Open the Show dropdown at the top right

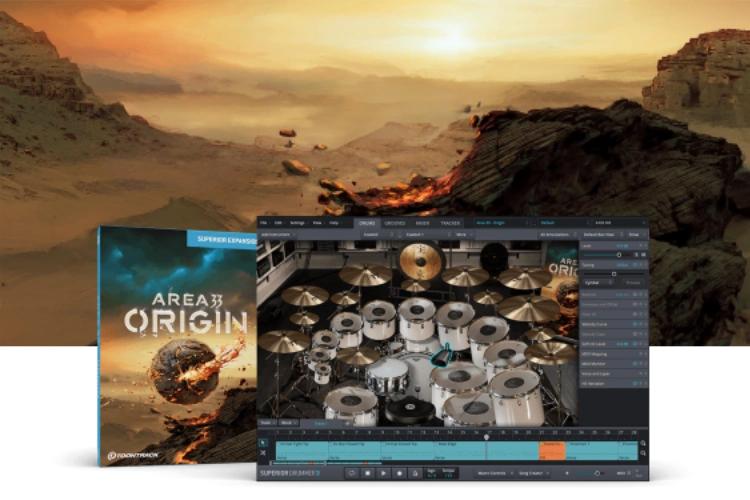(x=636, y=235)
